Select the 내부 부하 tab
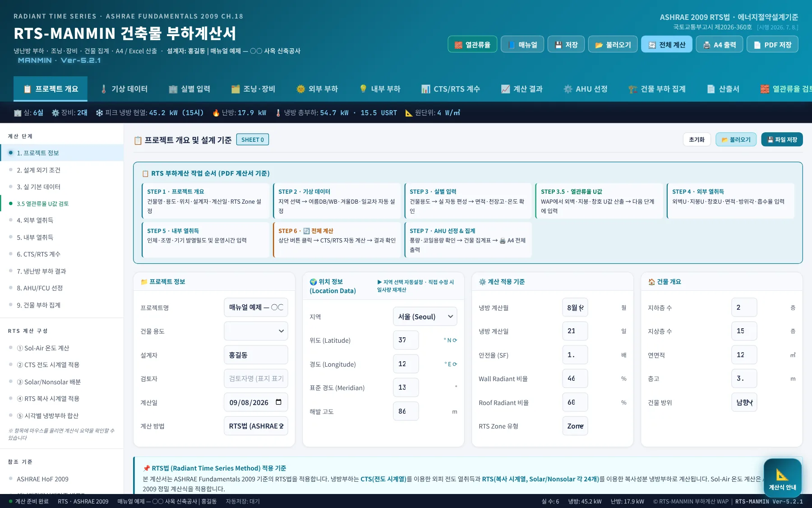The image size is (812, 508). pyautogui.click(x=380, y=89)
